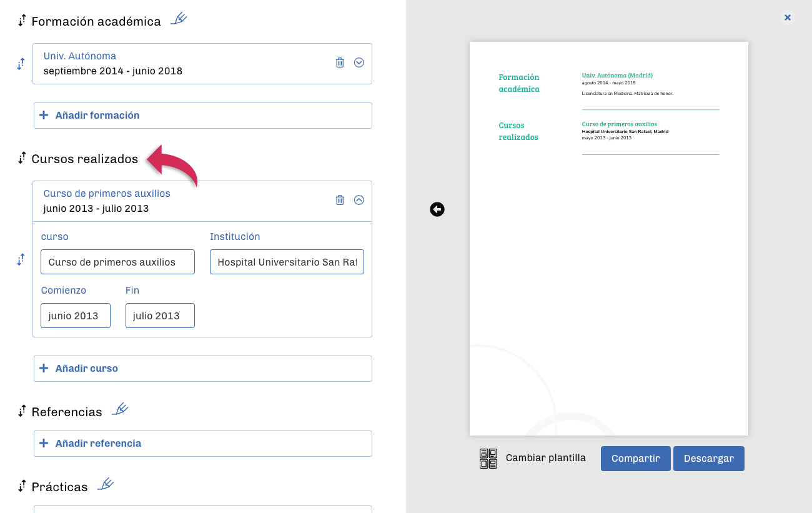Screen dimensions: 812x513
Task: Click the Cambiar plantilla template icon
Action: coord(488,458)
